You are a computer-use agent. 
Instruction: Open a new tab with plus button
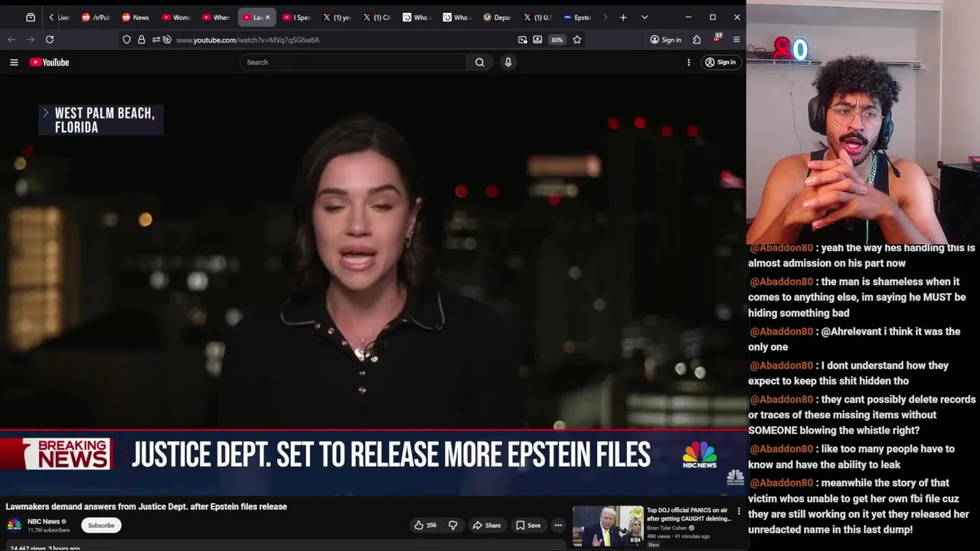click(x=623, y=17)
